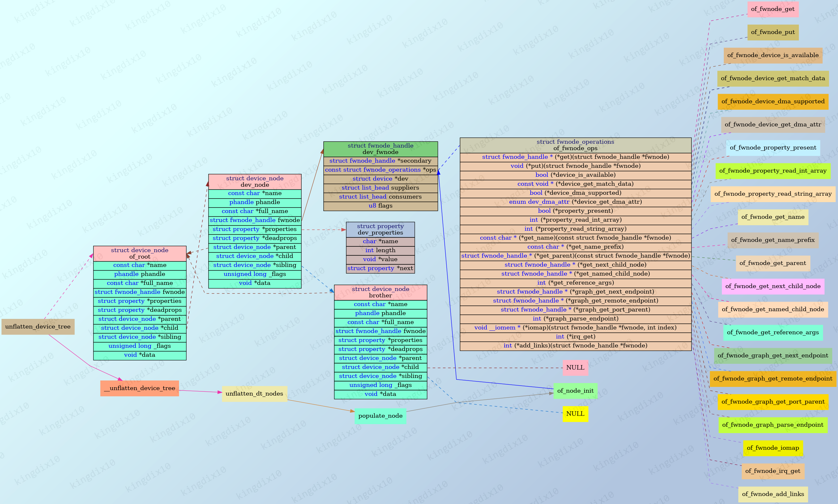Select the (*get) row in of_fwnode_ops
This screenshot has height=504, width=838.
point(576,157)
